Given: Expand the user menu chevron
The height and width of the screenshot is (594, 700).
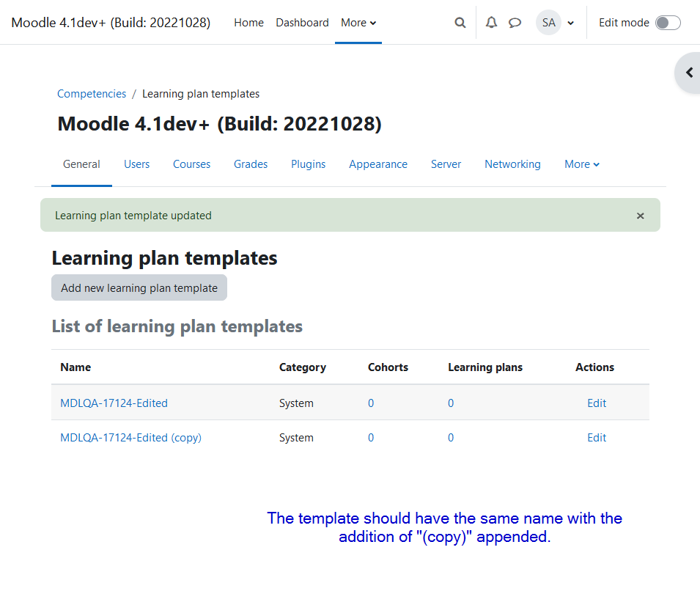Looking at the screenshot, I should [x=570, y=23].
